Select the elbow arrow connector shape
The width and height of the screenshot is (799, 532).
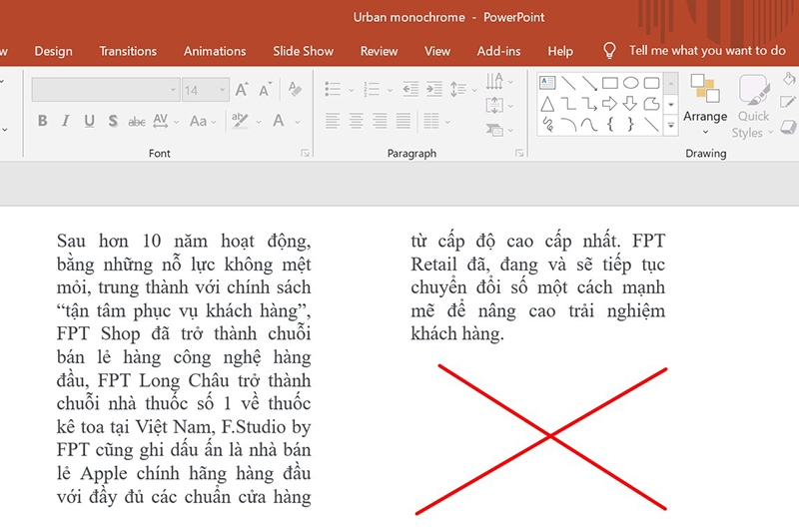(589, 104)
